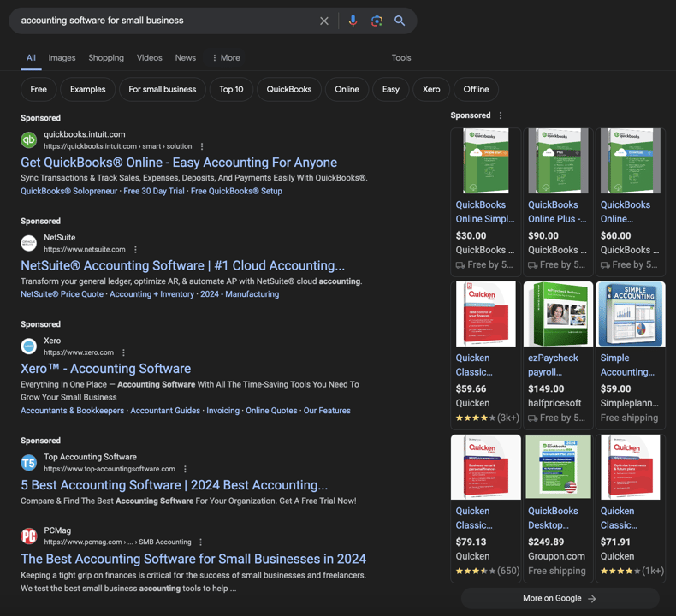
Task: Switch to the Shopping tab
Action: click(x=106, y=58)
